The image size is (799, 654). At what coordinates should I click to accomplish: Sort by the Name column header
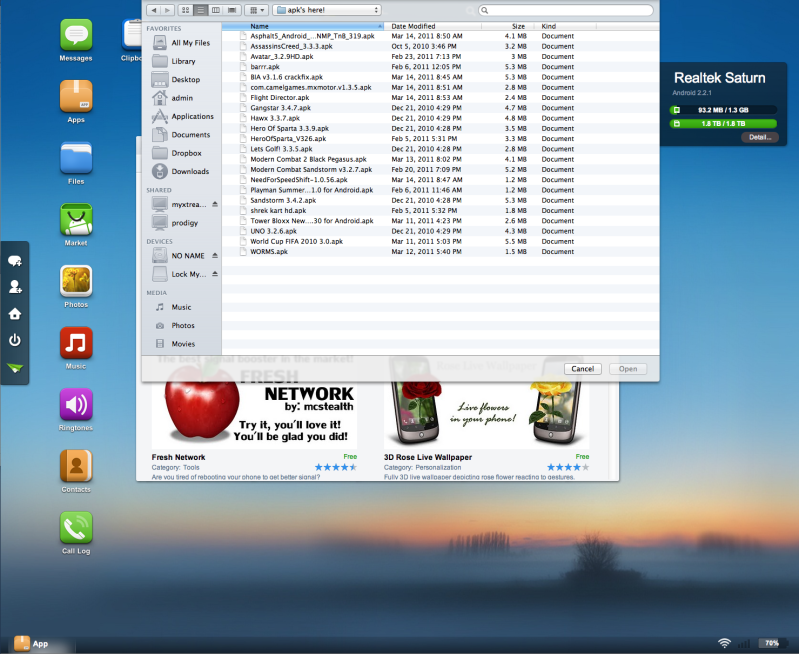click(303, 26)
